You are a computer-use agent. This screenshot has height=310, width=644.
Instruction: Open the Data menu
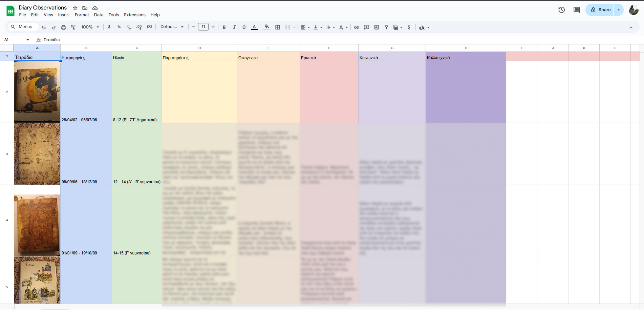point(99,15)
